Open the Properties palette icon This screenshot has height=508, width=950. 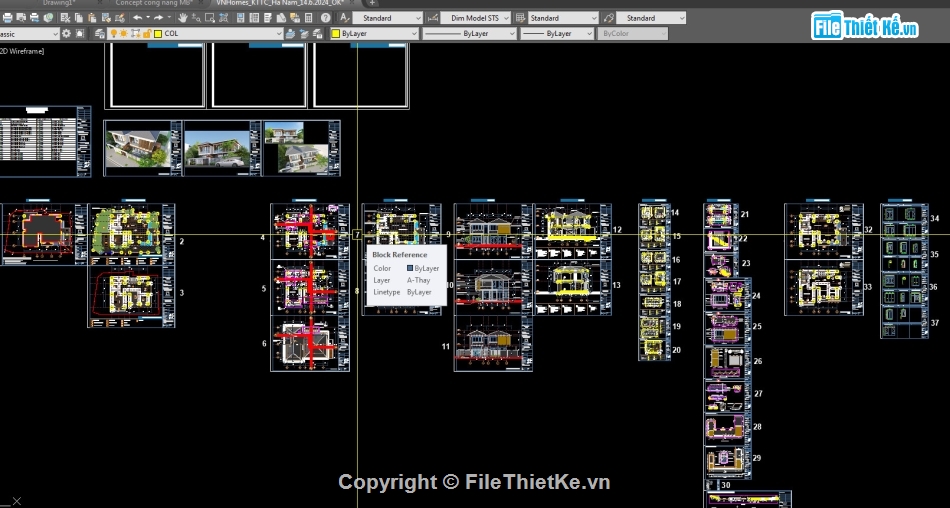click(241, 18)
